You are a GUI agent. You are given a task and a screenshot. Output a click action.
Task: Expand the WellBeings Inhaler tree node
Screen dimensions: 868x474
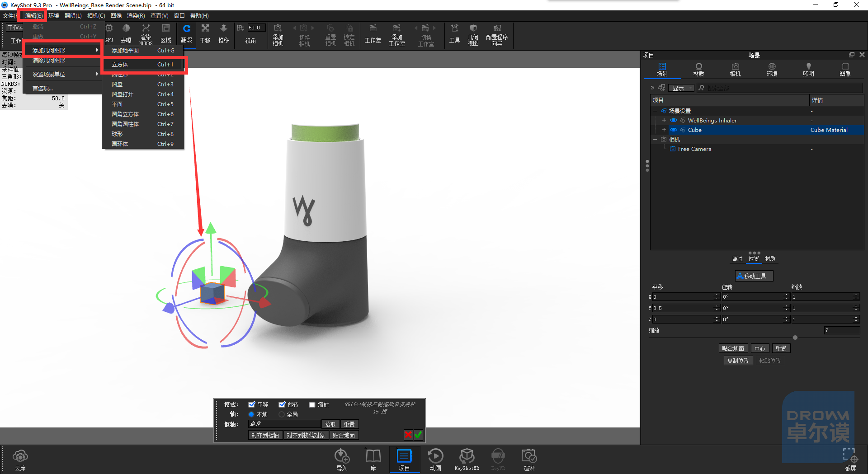click(664, 121)
